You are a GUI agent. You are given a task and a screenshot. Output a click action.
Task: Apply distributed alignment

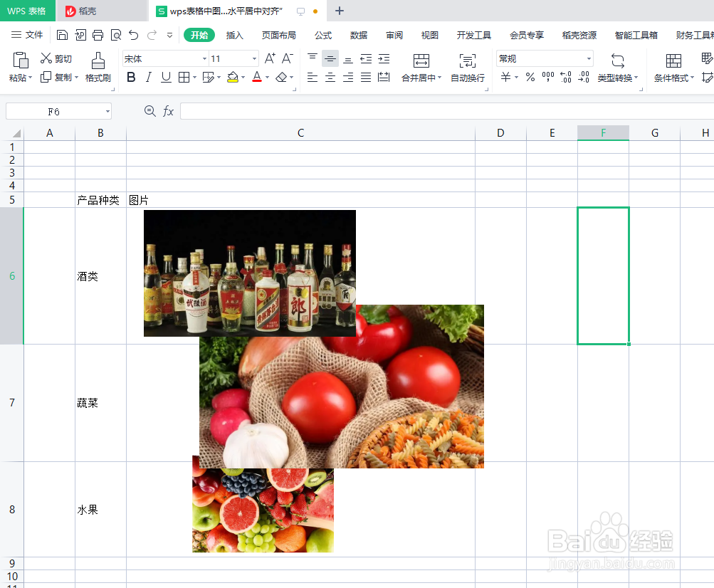[384, 77]
